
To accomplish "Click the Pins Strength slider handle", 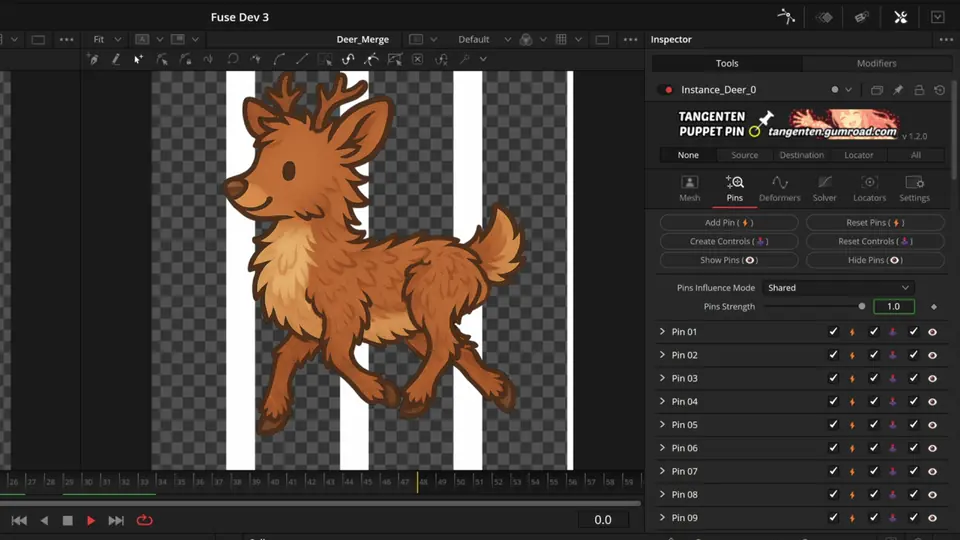I will [861, 306].
